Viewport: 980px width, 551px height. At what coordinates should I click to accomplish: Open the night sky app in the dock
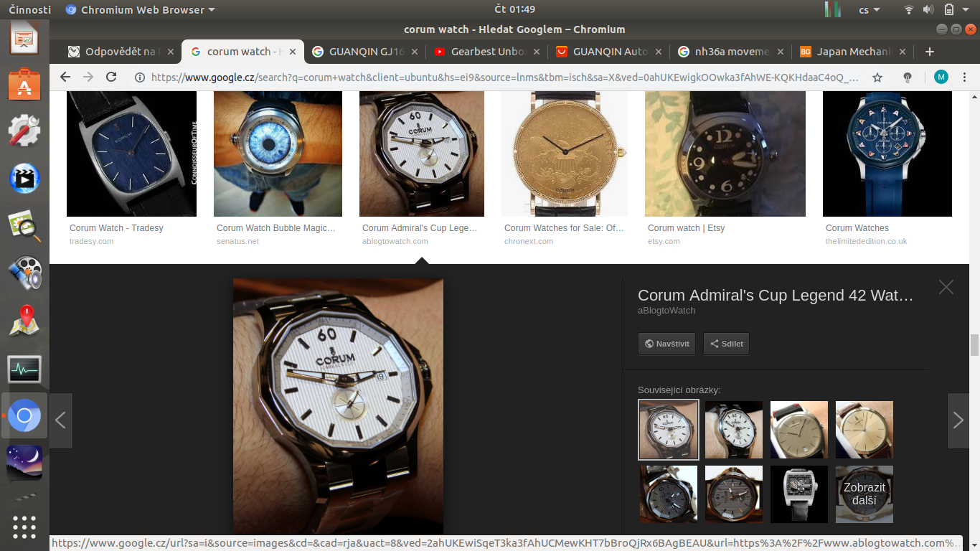(24, 463)
